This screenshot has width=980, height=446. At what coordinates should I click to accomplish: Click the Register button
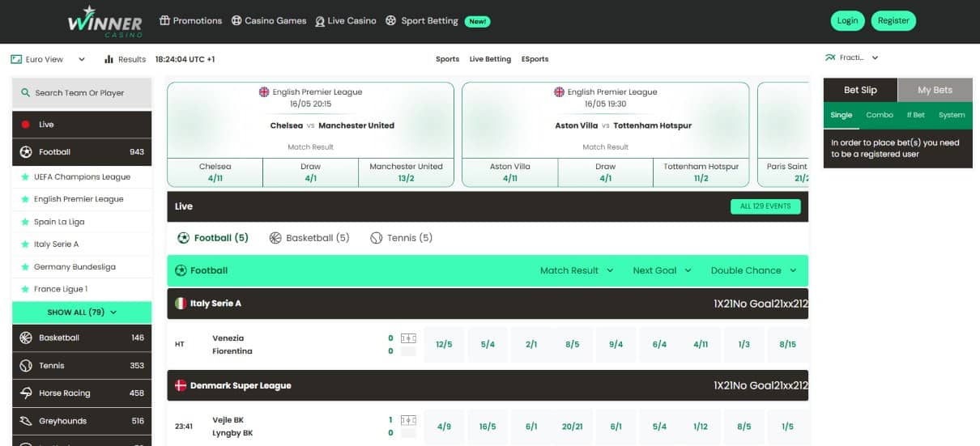893,21
